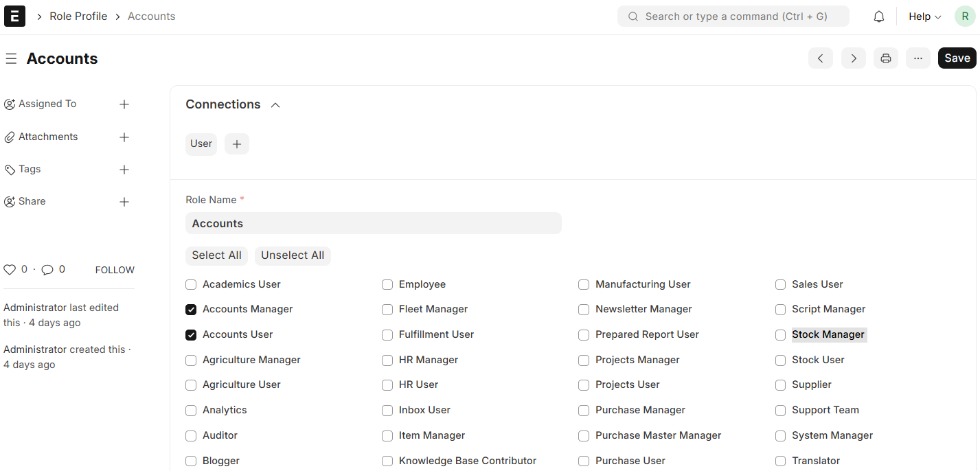Image resolution: width=980 pixels, height=471 pixels.
Task: Open the Help dropdown menu
Action: pos(924,16)
